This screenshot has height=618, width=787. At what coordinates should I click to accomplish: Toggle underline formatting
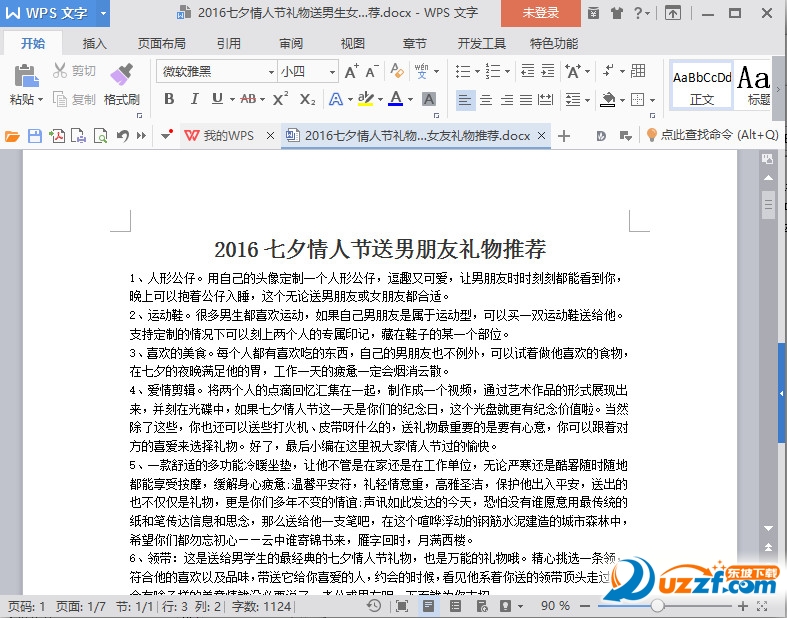click(x=217, y=99)
